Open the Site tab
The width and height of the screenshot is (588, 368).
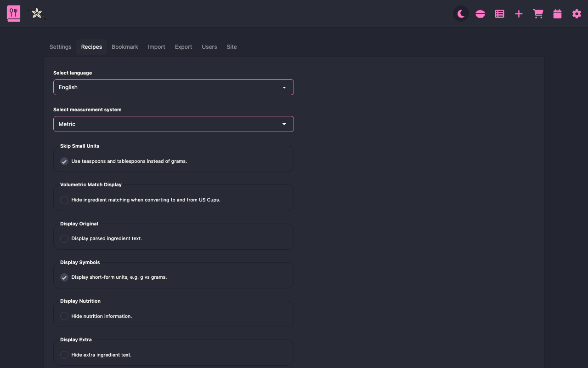(232, 47)
